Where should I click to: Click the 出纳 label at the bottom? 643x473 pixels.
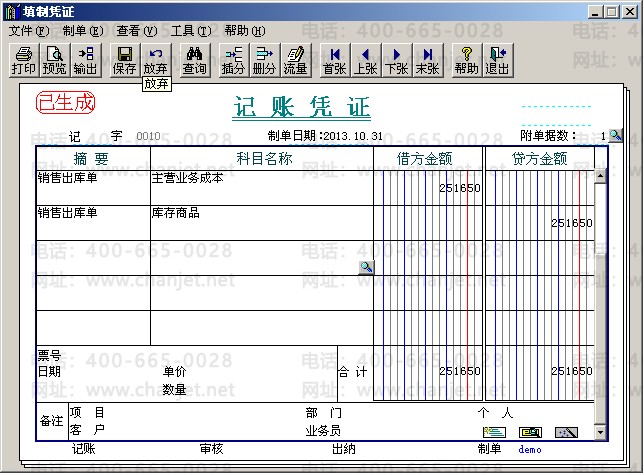pyautogui.click(x=344, y=449)
